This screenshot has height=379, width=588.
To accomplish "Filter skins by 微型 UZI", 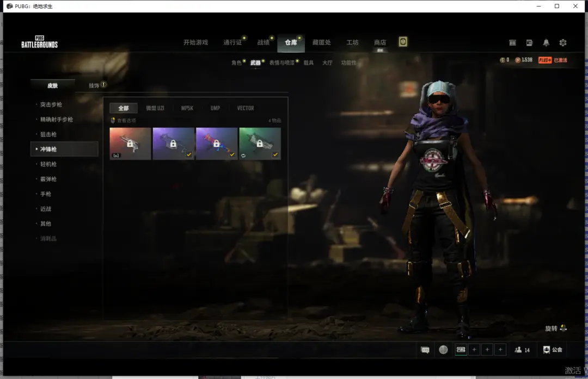I will [x=155, y=108].
